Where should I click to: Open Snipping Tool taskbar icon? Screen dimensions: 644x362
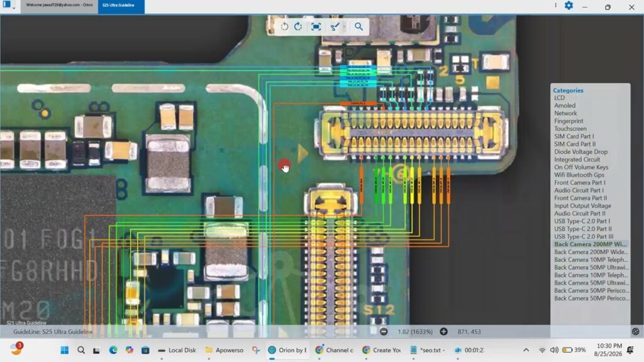256,350
